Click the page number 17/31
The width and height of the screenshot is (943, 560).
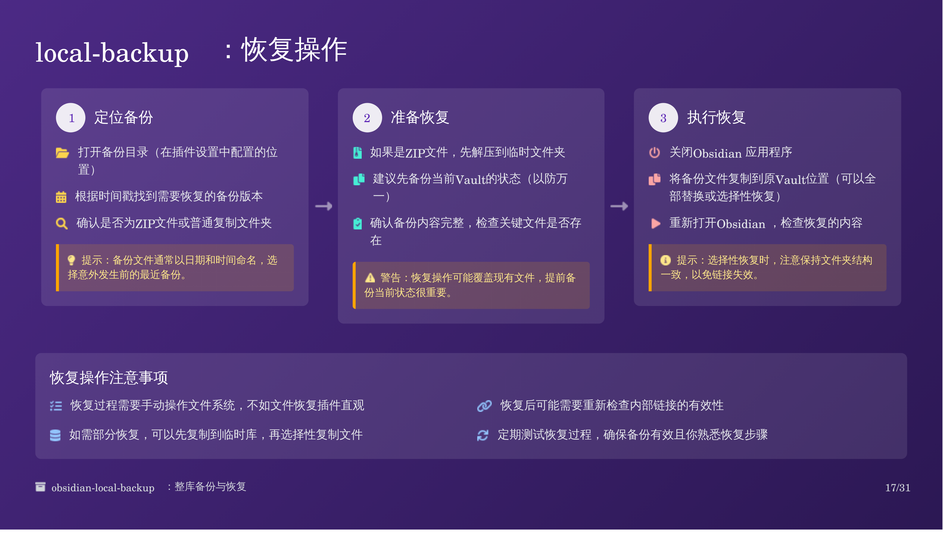[x=897, y=488]
